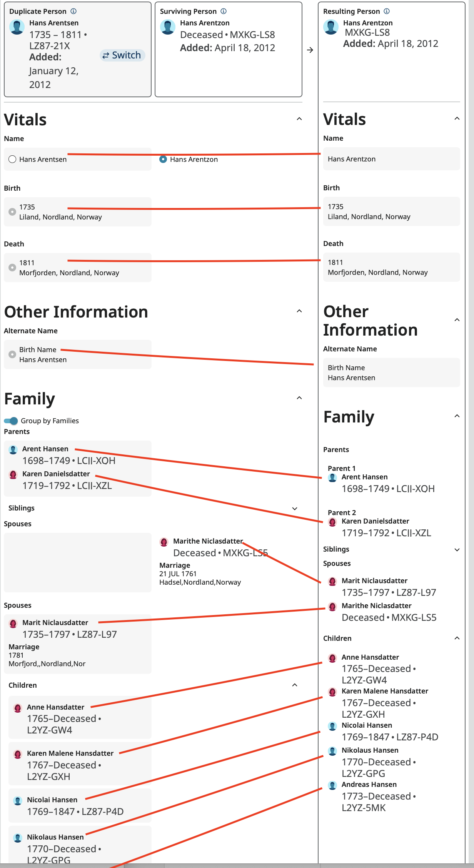
Task: Click the Switch button in Duplicate Person card
Action: 122,55
